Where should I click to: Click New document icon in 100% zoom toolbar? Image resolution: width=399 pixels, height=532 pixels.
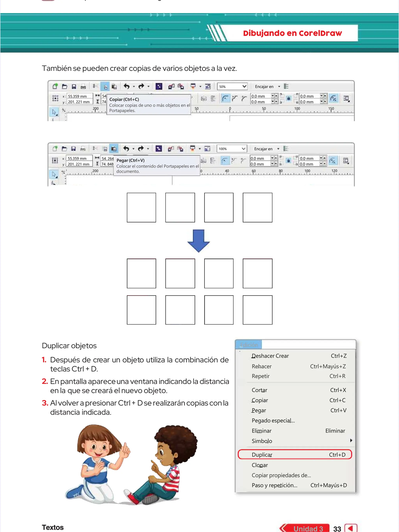tap(55, 149)
